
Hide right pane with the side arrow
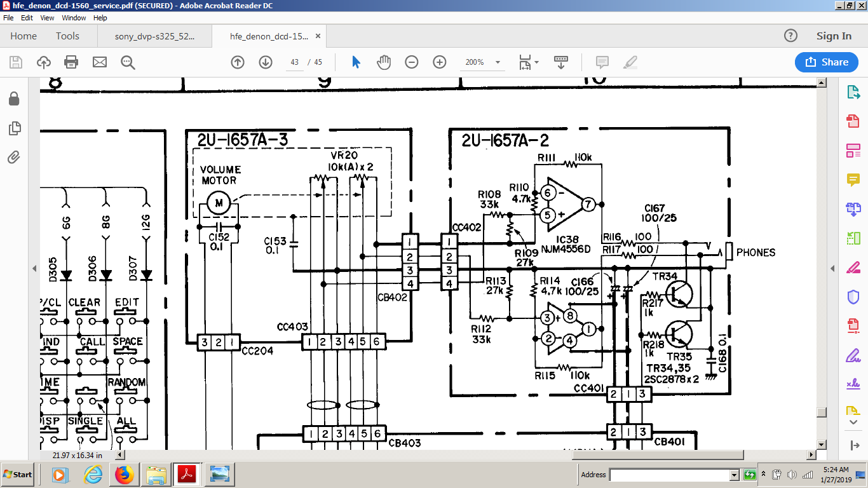833,269
